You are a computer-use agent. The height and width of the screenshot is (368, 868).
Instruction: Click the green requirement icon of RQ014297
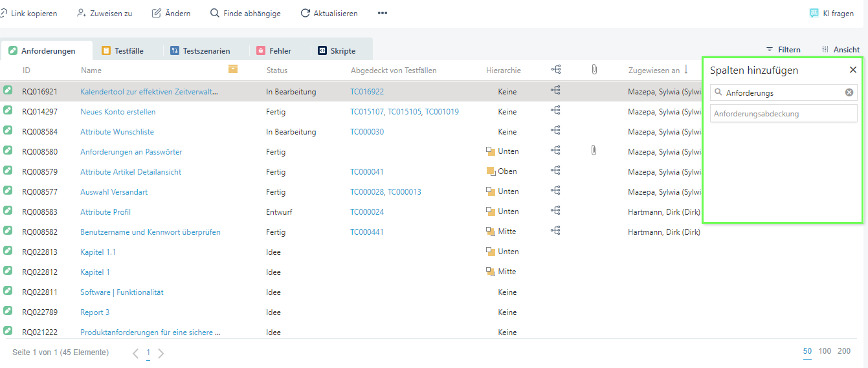point(8,111)
